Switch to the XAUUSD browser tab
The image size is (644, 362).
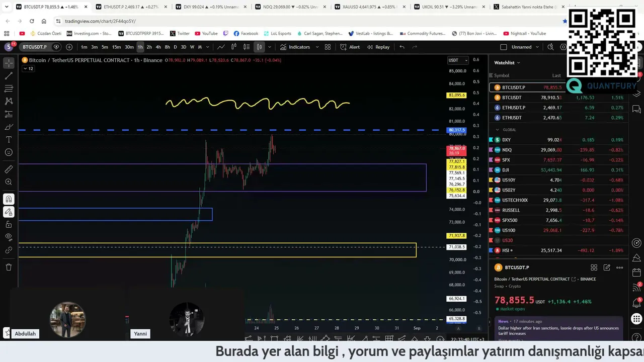coord(370,7)
